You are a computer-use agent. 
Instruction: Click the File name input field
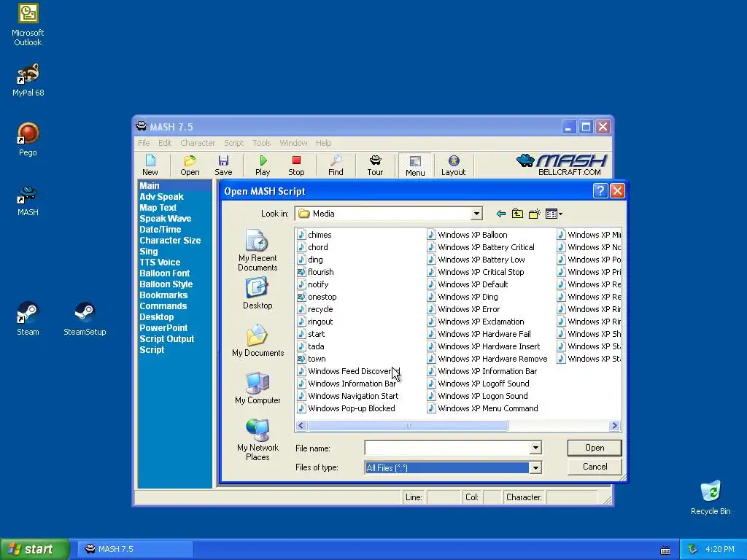[x=447, y=448]
